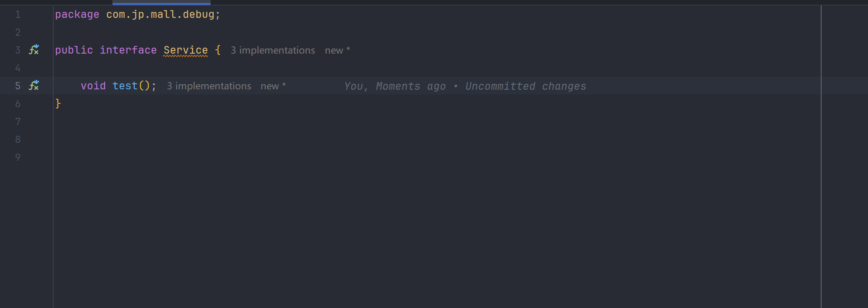Viewport: 868px width, 308px height.
Task: Click line number 9 in the gutter
Action: (18, 157)
